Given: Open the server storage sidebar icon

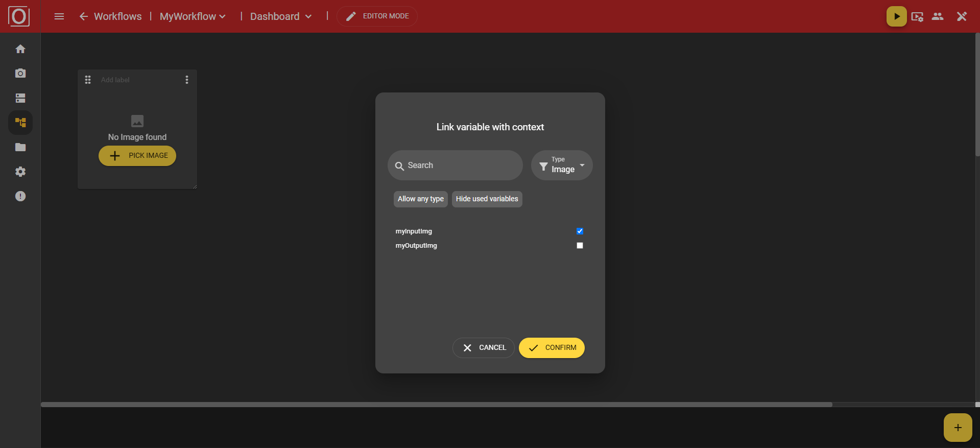Looking at the screenshot, I should click(x=20, y=98).
